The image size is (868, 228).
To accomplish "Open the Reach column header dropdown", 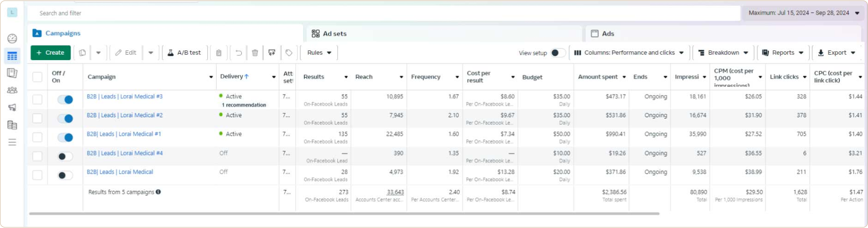I will [x=401, y=77].
